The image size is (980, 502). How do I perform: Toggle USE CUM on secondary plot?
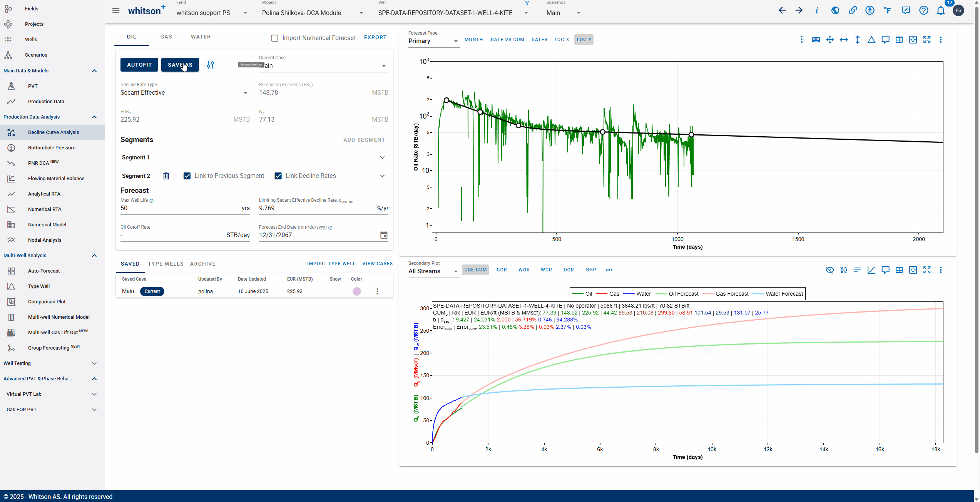click(x=475, y=270)
